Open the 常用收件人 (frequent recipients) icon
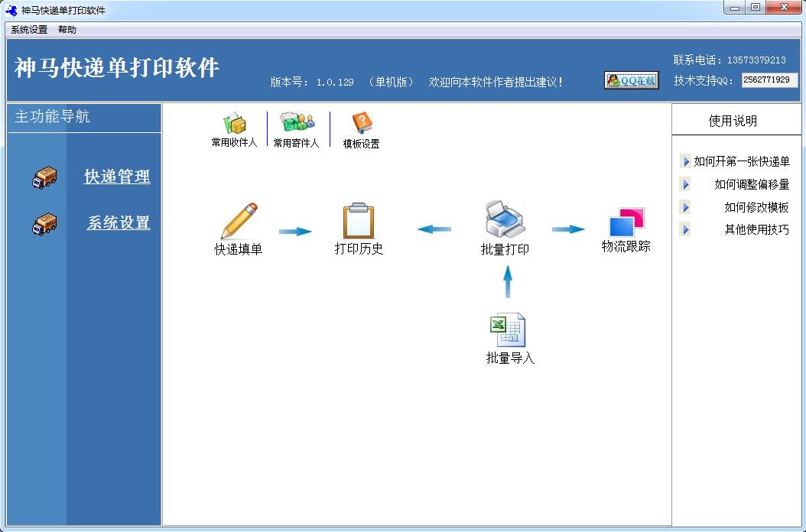Screen dimensions: 806x532 tap(234, 124)
